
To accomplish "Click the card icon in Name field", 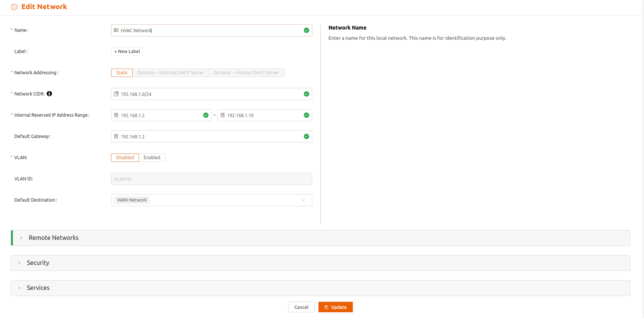I will pos(116,30).
